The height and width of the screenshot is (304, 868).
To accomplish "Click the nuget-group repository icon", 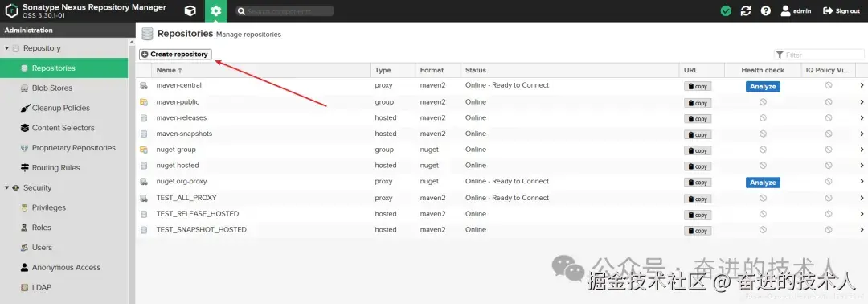I will [x=144, y=150].
